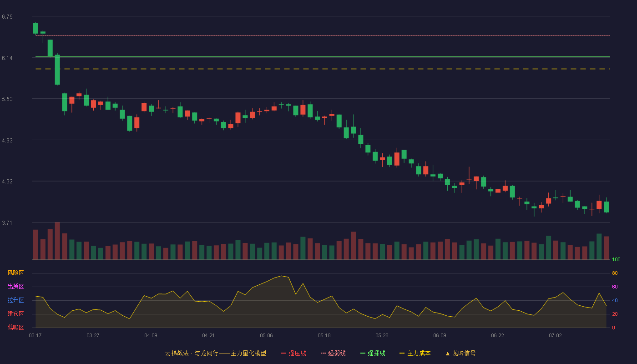Select the 出货区 zone label

pyautogui.click(x=15, y=287)
